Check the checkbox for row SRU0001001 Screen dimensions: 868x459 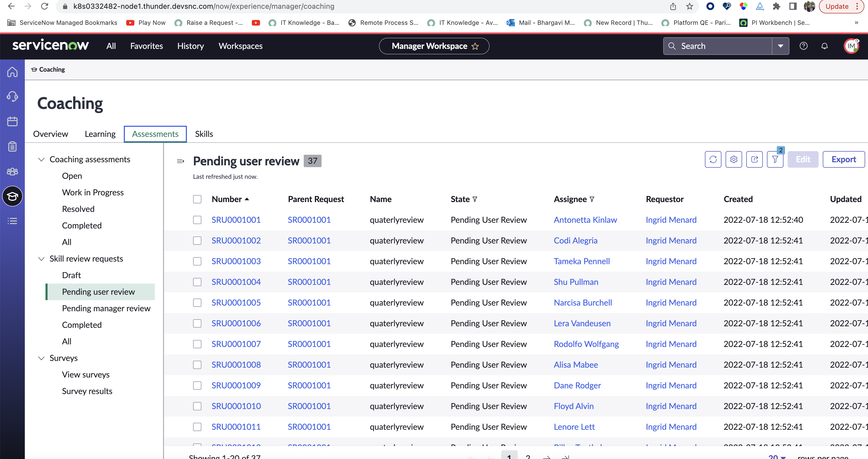tap(197, 220)
